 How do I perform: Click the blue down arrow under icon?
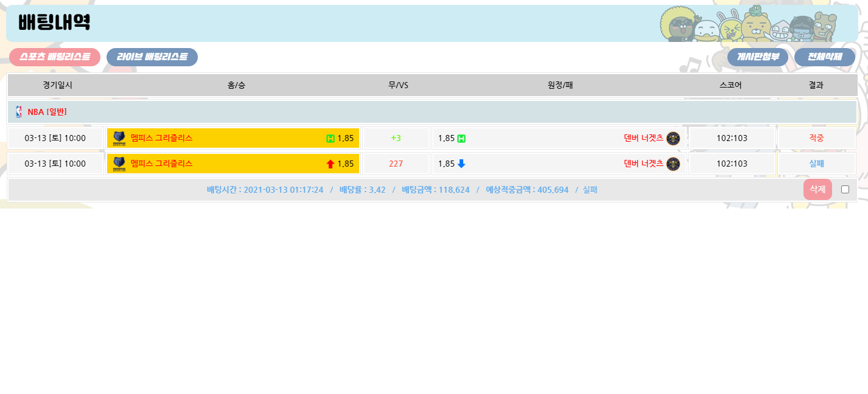click(x=461, y=164)
